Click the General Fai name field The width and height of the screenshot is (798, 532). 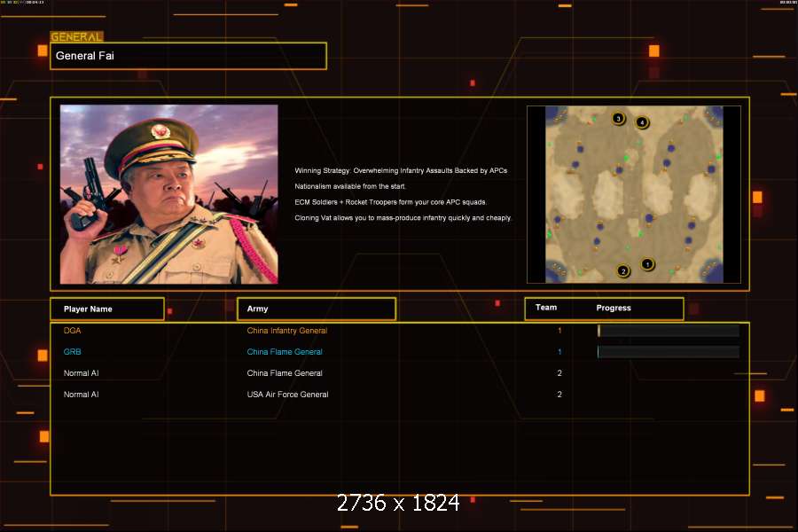[188, 56]
